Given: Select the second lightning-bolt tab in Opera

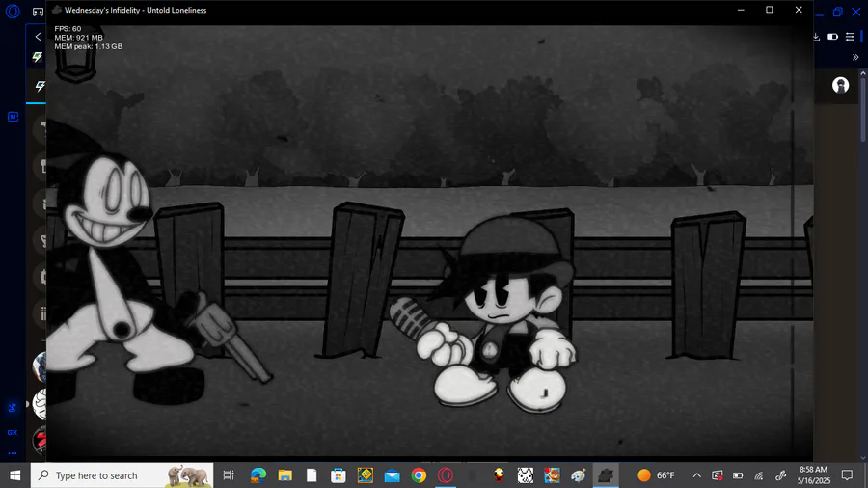Looking at the screenshot, I should [40, 86].
